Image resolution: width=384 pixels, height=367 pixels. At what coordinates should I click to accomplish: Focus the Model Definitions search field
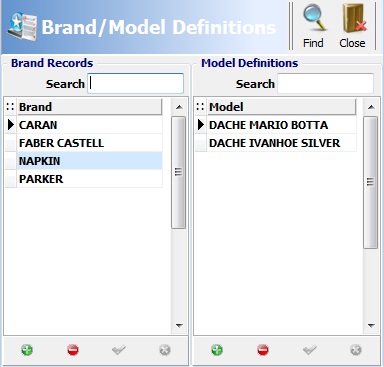point(325,83)
